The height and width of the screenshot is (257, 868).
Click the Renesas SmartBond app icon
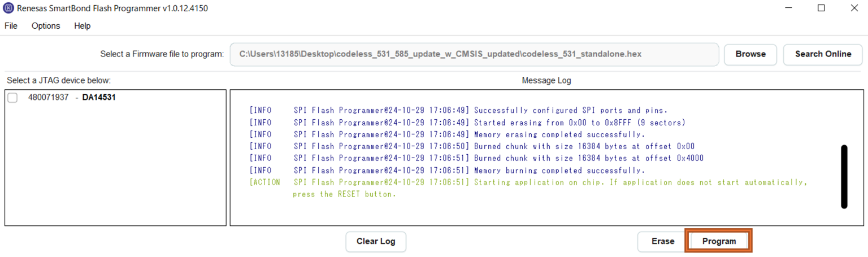8,8
